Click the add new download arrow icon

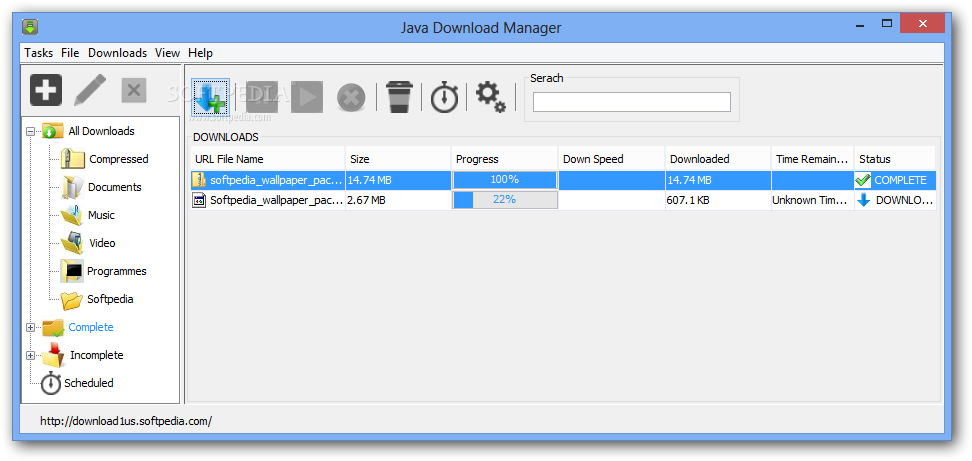210,97
